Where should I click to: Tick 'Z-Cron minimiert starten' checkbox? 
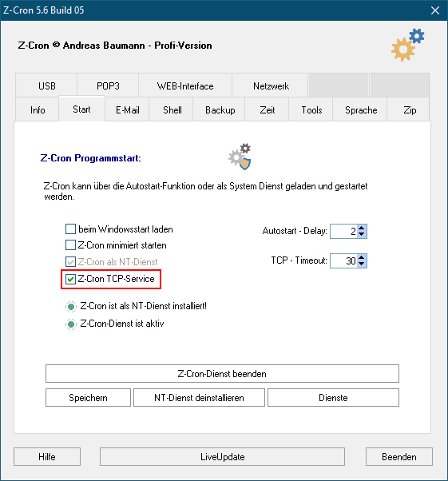pyautogui.click(x=70, y=245)
